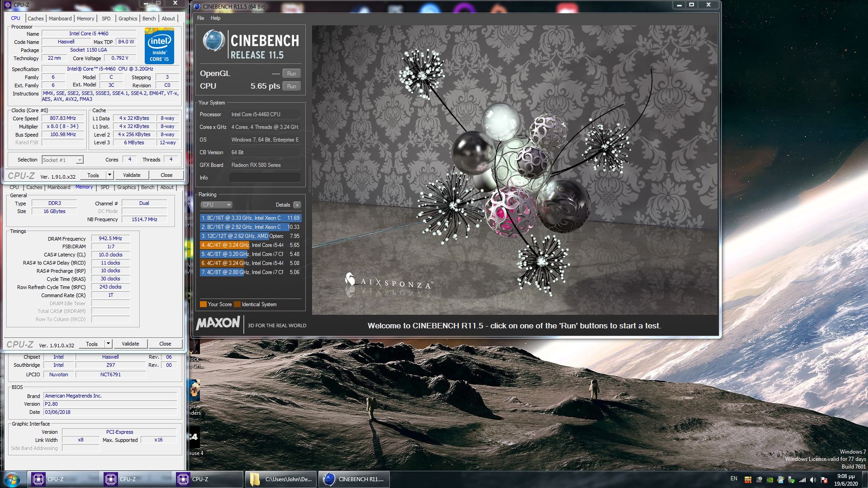The image size is (868, 488).
Task: Select About tab in the CPU-Z Memory window
Action: pos(167,187)
